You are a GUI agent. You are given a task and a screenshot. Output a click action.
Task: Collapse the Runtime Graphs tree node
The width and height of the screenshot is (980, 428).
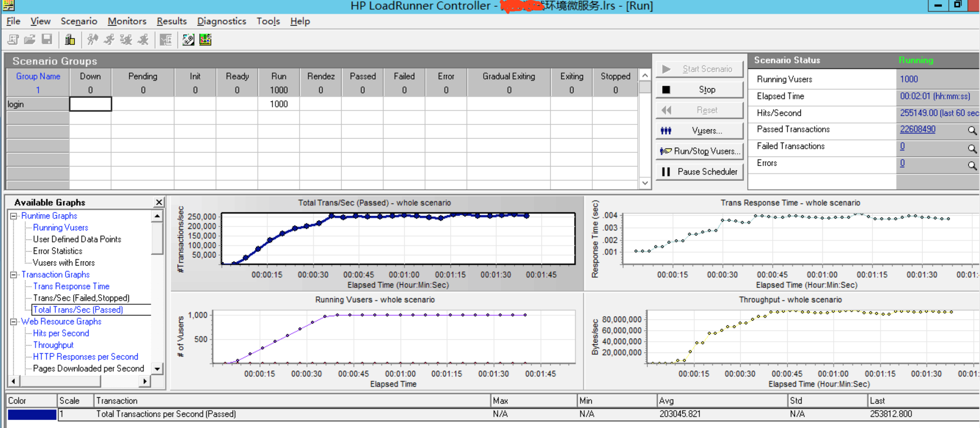pyautogui.click(x=14, y=216)
